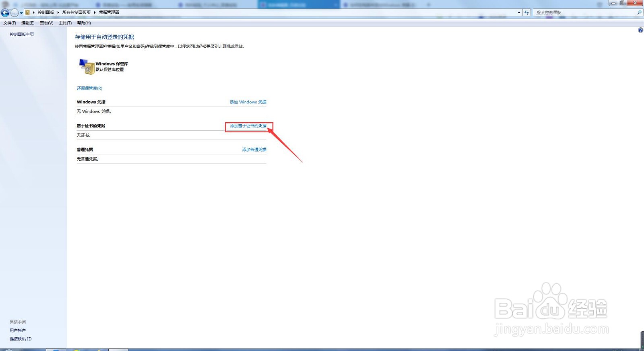Open the 查看(V) menu

point(46,23)
